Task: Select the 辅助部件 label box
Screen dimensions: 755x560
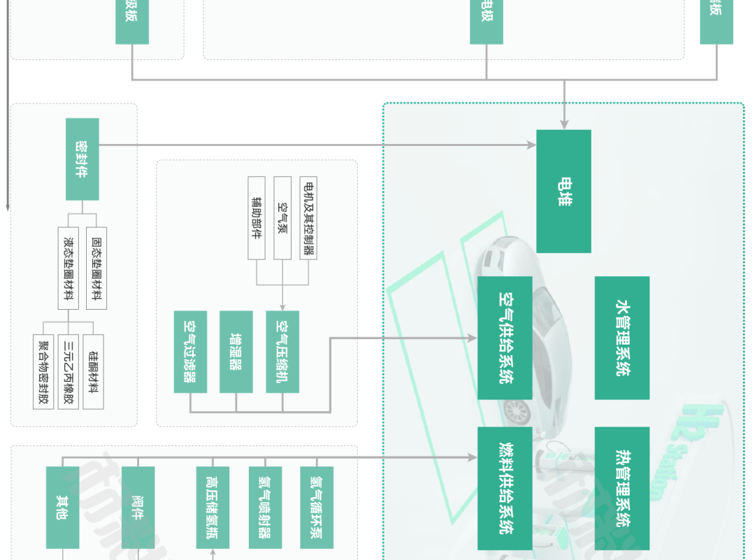Action: (257, 218)
